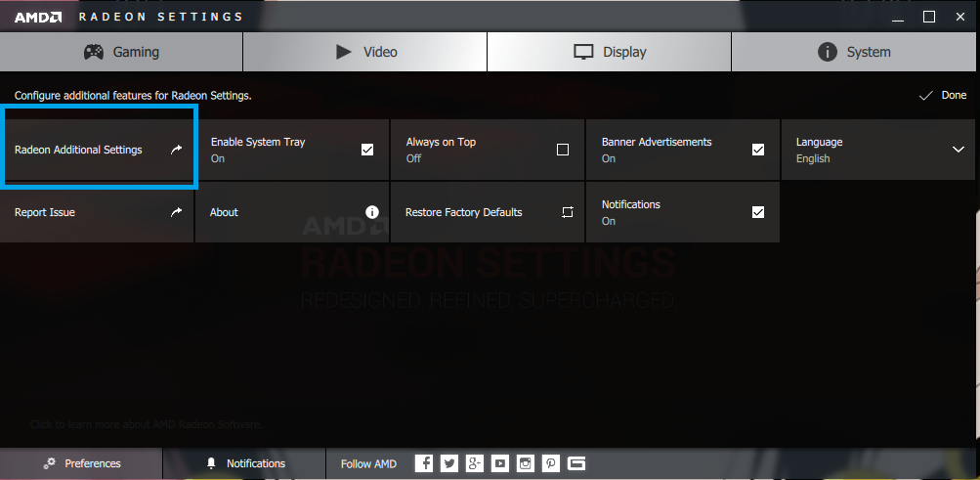The image size is (980, 480).
Task: Open AMD's Instagram icon
Action: pos(526,463)
